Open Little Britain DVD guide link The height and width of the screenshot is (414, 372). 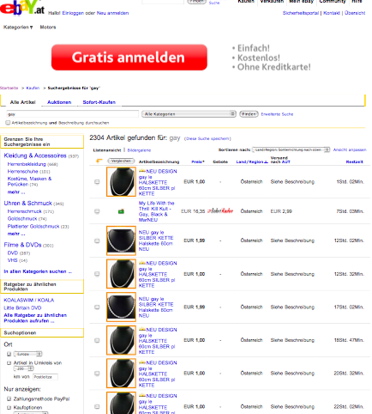point(22,308)
